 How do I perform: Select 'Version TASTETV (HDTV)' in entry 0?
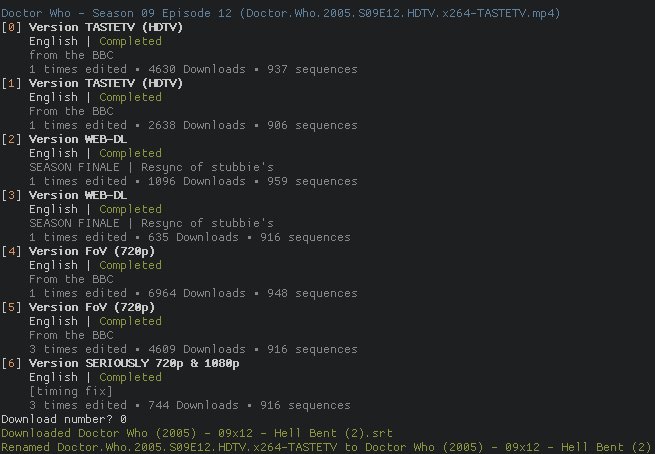point(106,27)
